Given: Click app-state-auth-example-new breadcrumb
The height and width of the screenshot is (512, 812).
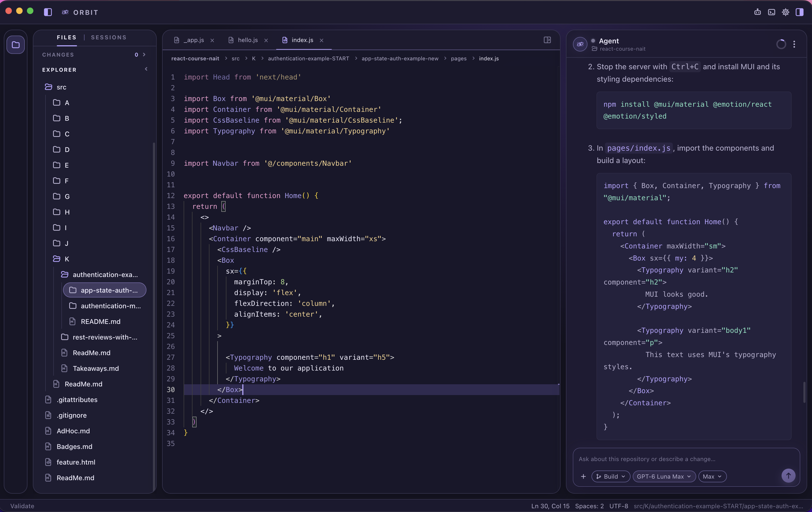Looking at the screenshot, I should coord(400,59).
